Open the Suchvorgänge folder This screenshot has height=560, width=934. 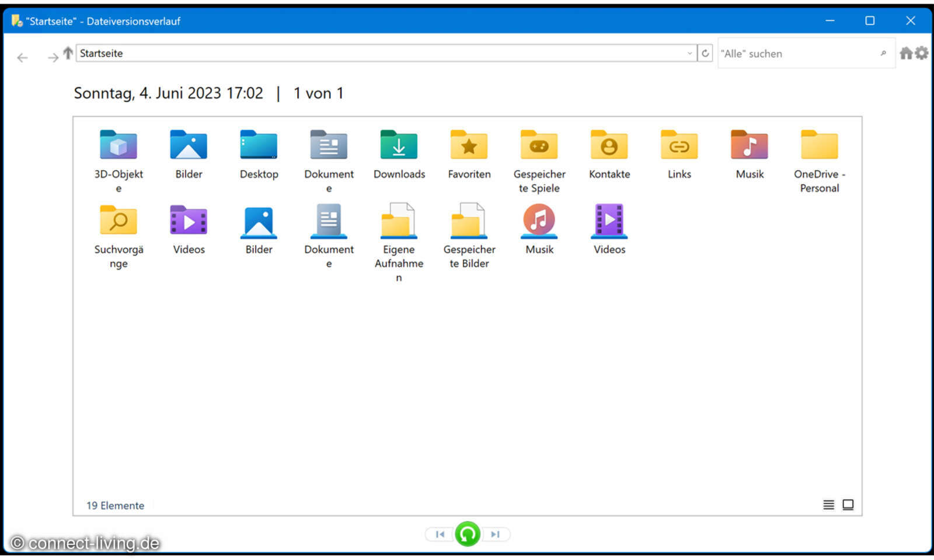[118, 222]
